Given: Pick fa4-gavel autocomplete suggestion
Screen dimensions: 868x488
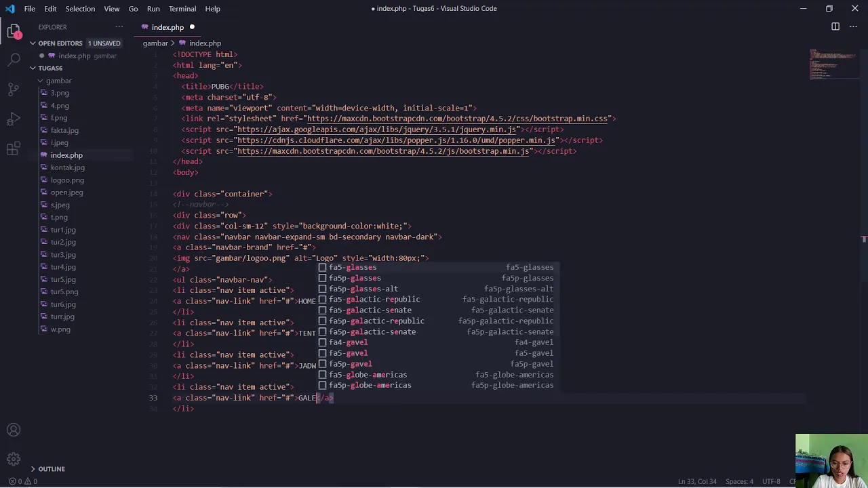Looking at the screenshot, I should point(437,342).
